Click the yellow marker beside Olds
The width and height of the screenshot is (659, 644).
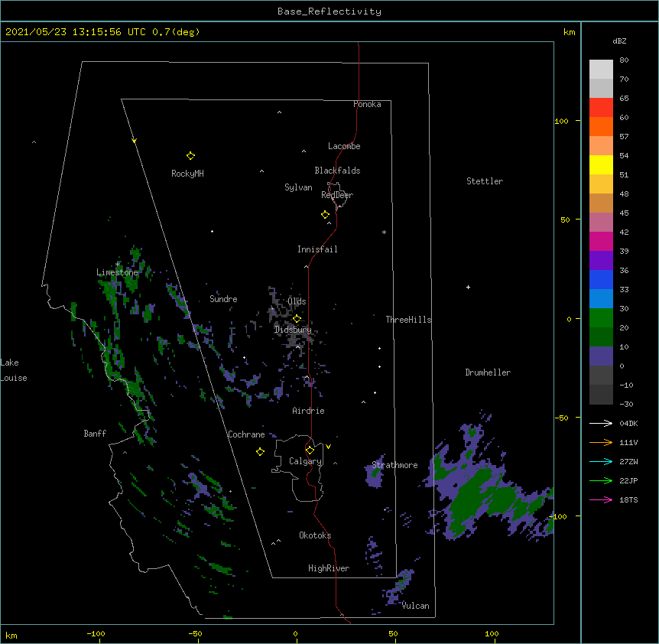[x=297, y=319]
